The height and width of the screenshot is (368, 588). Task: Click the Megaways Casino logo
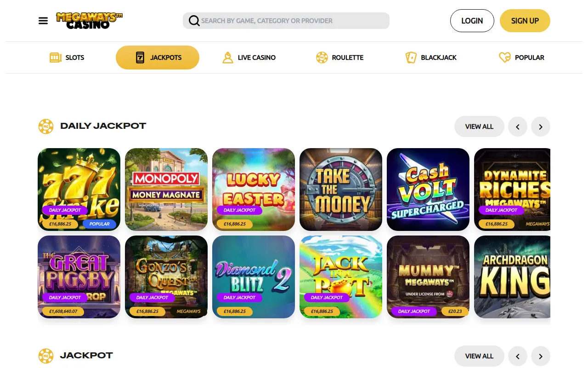tap(90, 21)
